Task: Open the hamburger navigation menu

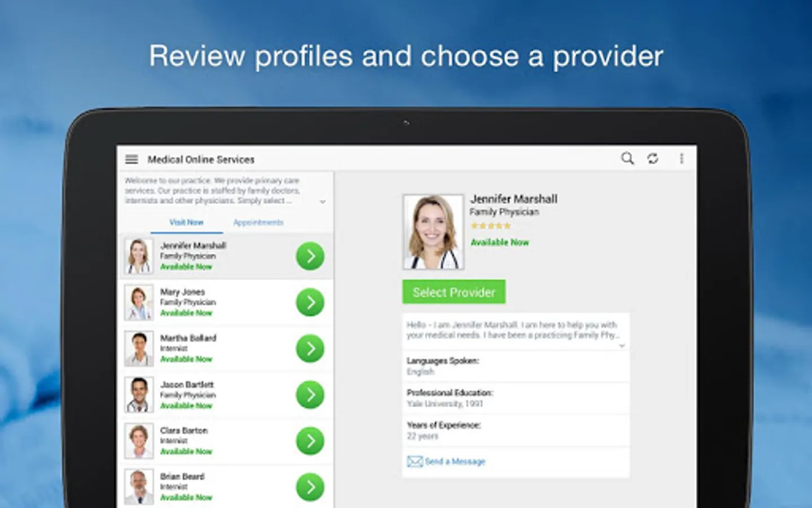Action: click(x=131, y=159)
